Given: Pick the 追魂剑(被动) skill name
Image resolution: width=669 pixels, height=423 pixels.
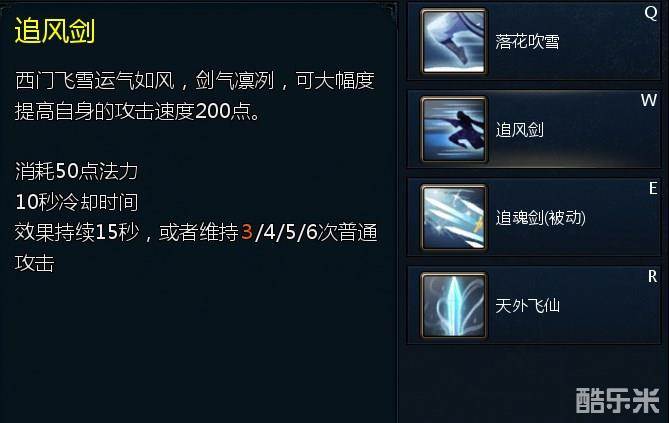Looking at the screenshot, I should (541, 218).
